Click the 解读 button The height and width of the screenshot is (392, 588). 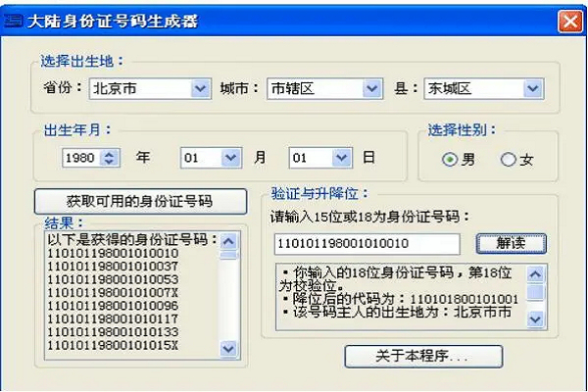tap(511, 242)
